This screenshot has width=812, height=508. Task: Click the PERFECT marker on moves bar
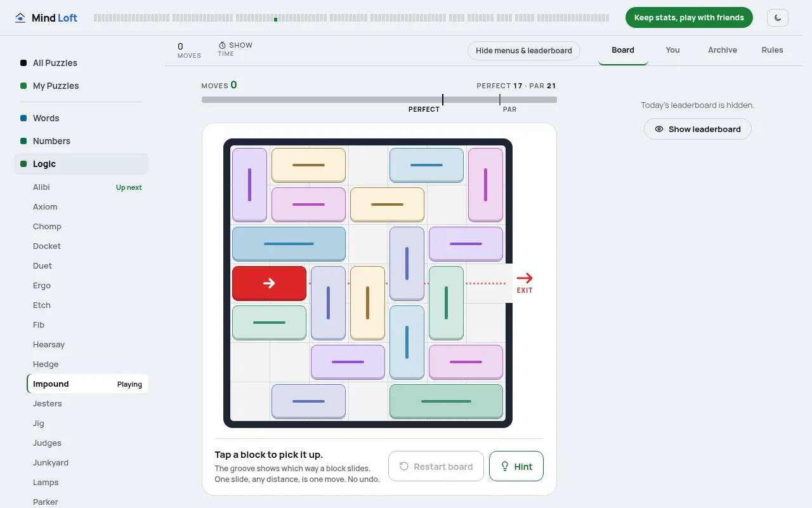tap(442, 100)
